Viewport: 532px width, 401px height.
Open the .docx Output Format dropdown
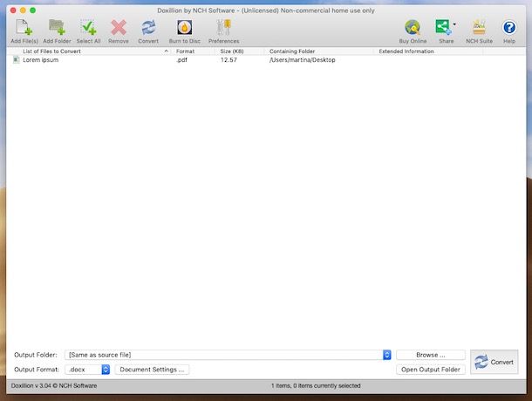[x=87, y=370]
